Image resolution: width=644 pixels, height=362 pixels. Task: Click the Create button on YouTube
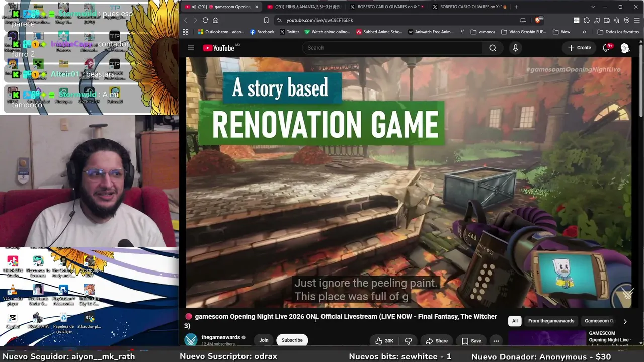[579, 48]
